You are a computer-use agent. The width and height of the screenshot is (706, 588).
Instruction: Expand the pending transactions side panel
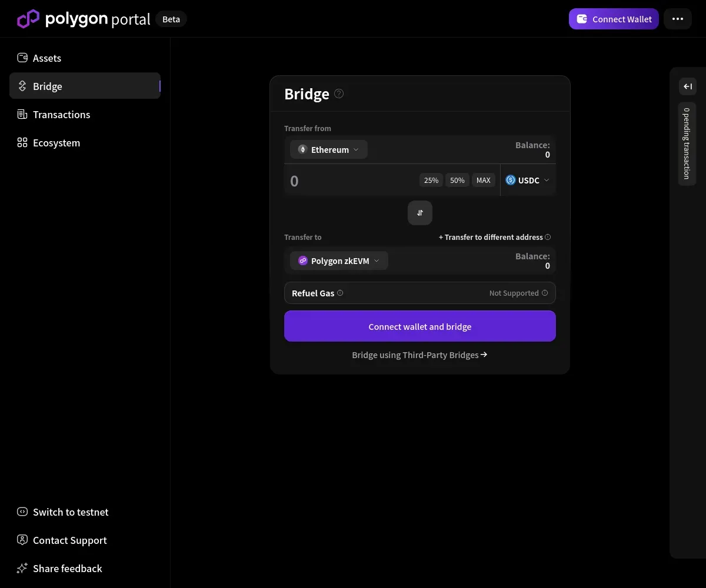[x=688, y=86]
